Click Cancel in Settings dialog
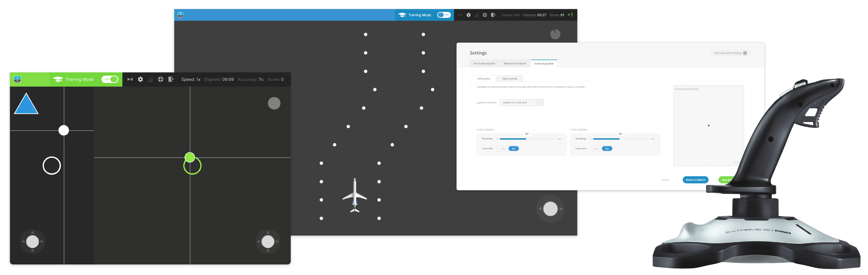The height and width of the screenshot is (275, 868). point(665,180)
